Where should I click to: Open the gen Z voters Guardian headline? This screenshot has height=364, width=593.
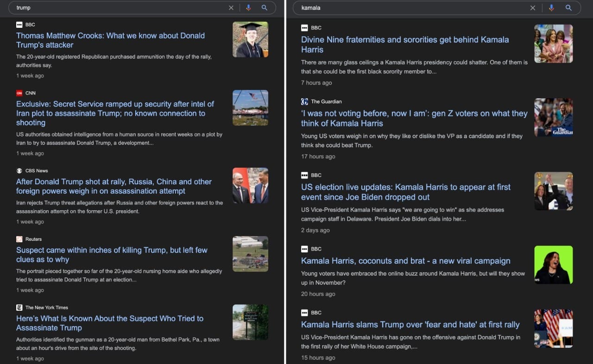(414, 119)
